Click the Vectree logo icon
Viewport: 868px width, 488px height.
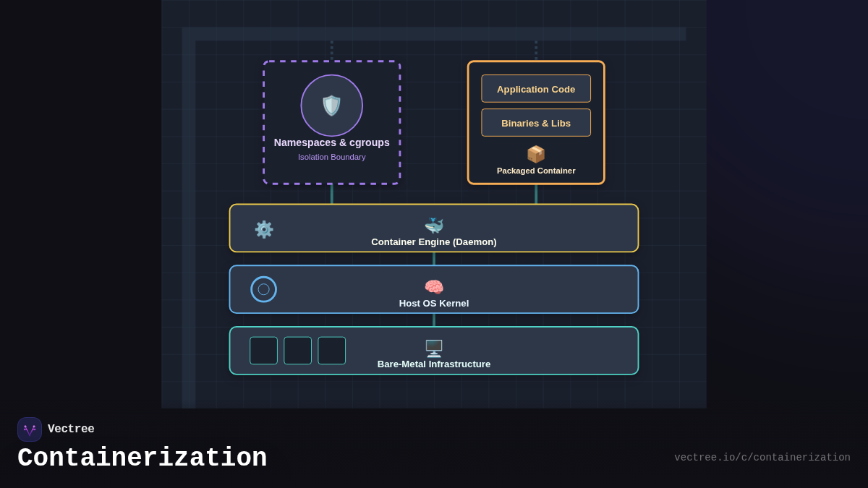pos(30,429)
